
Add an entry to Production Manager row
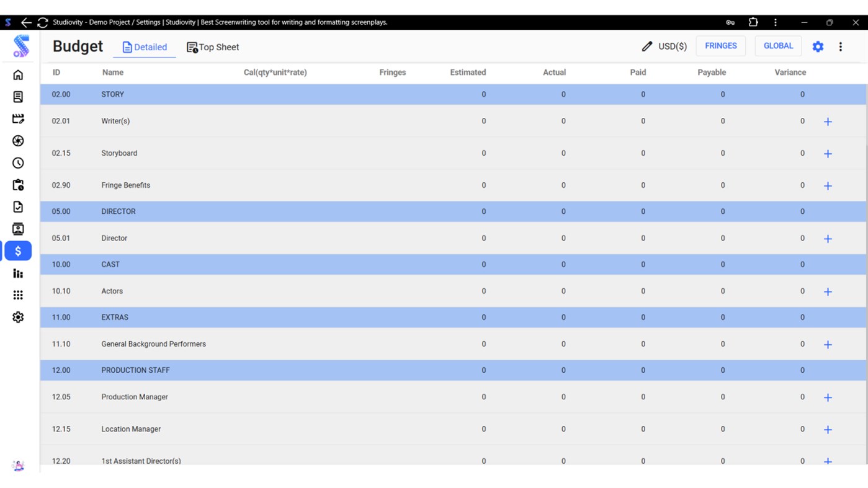click(828, 397)
